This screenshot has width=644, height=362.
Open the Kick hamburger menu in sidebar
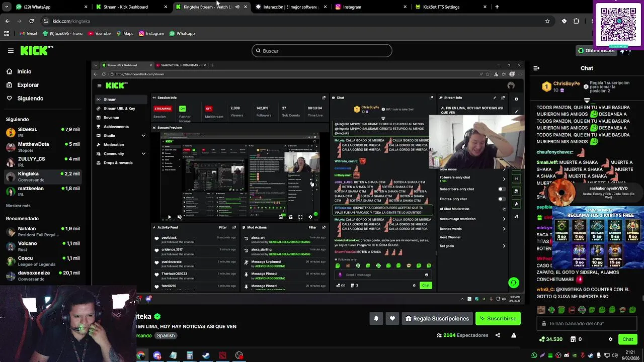[11, 50]
